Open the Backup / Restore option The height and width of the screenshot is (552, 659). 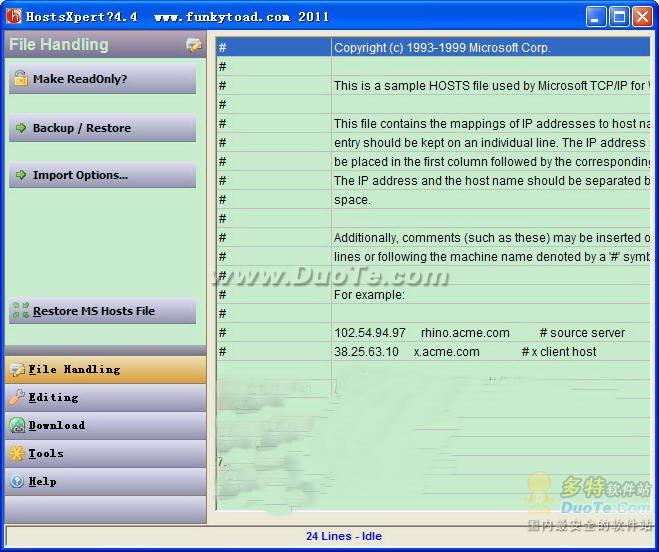(x=103, y=128)
